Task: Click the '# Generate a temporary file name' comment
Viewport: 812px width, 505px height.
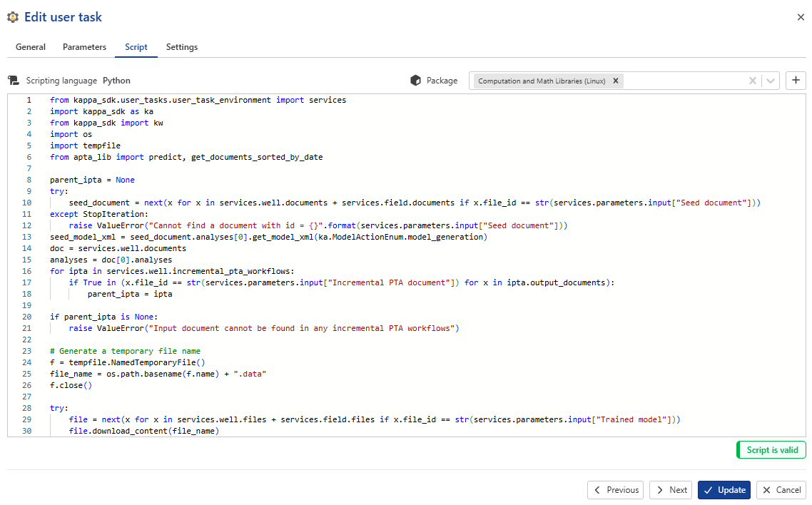Action: (x=125, y=351)
